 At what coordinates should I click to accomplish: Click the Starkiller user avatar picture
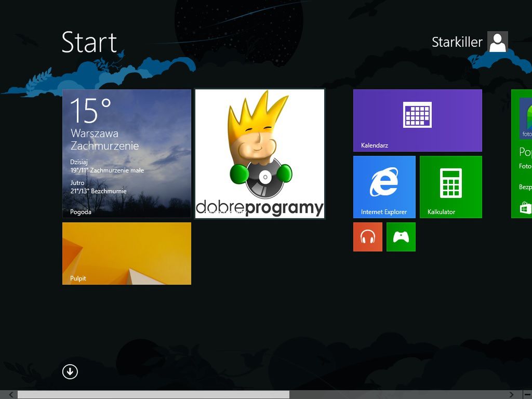coord(497,42)
